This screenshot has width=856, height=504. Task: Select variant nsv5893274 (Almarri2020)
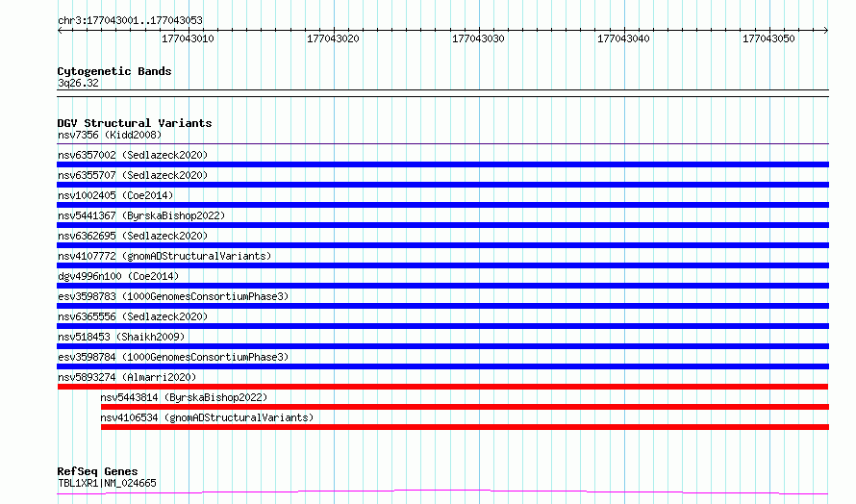[x=127, y=377]
